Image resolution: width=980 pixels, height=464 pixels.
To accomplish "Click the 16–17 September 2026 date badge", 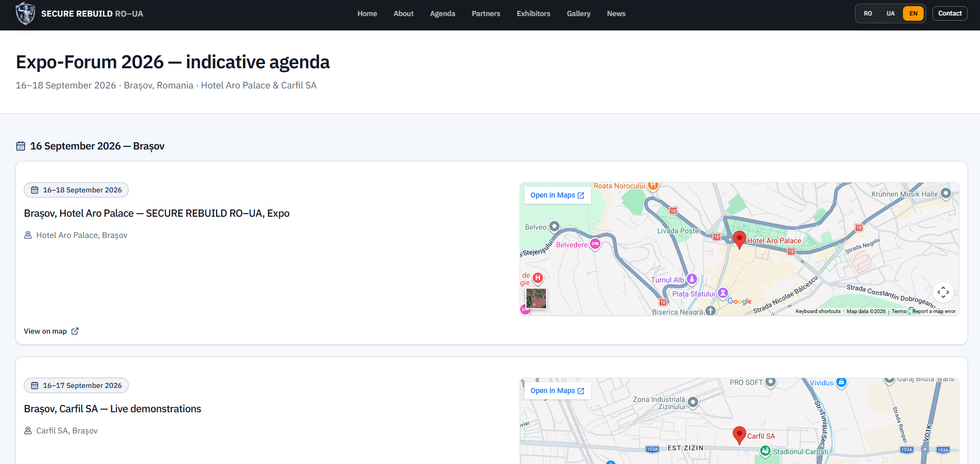I will pyautogui.click(x=76, y=385).
